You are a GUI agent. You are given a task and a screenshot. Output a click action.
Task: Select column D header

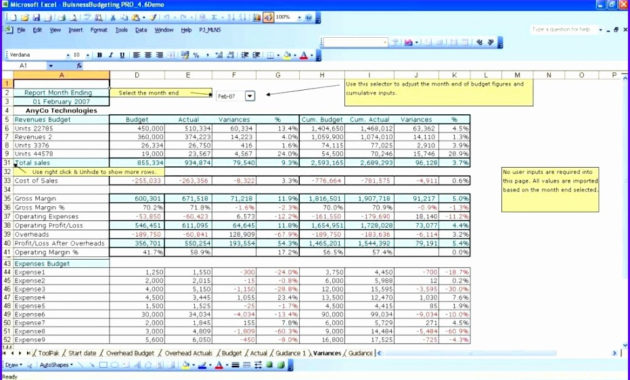click(x=137, y=75)
